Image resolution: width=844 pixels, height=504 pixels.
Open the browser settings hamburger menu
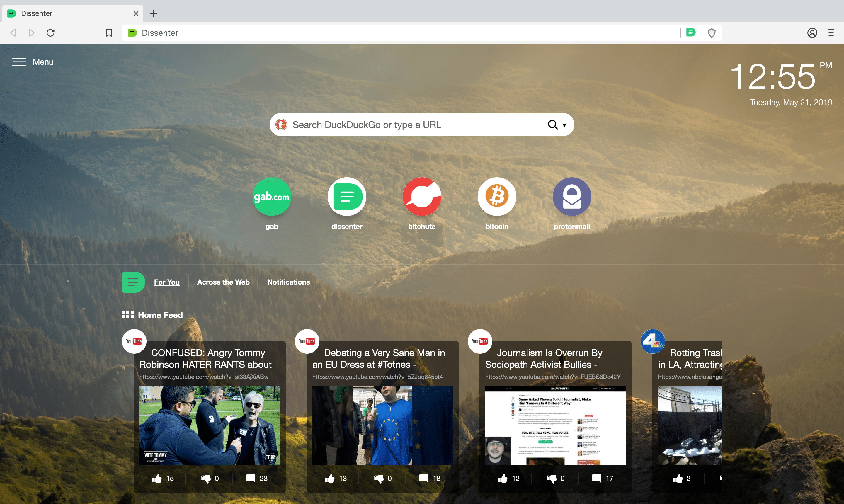[x=831, y=33]
